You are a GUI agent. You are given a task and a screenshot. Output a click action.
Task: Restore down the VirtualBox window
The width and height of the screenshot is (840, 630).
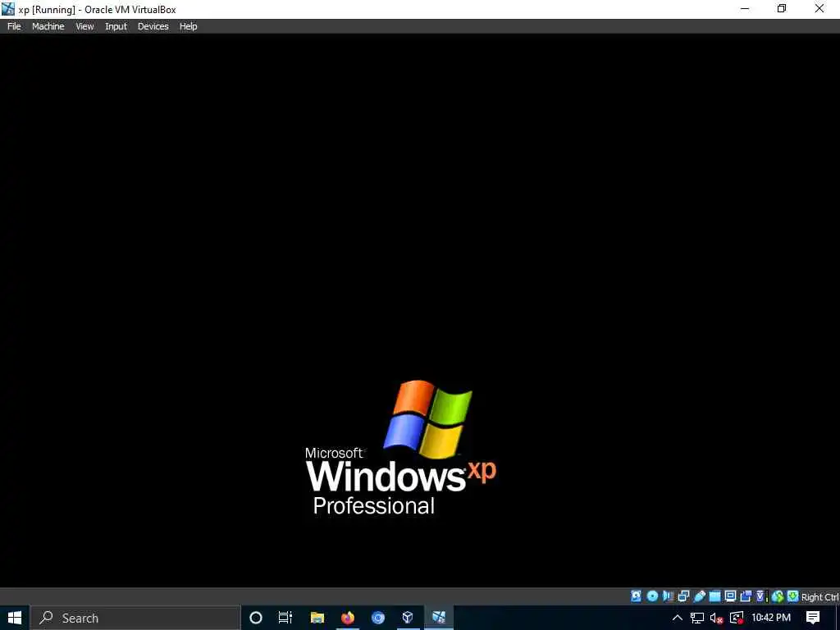coord(782,9)
